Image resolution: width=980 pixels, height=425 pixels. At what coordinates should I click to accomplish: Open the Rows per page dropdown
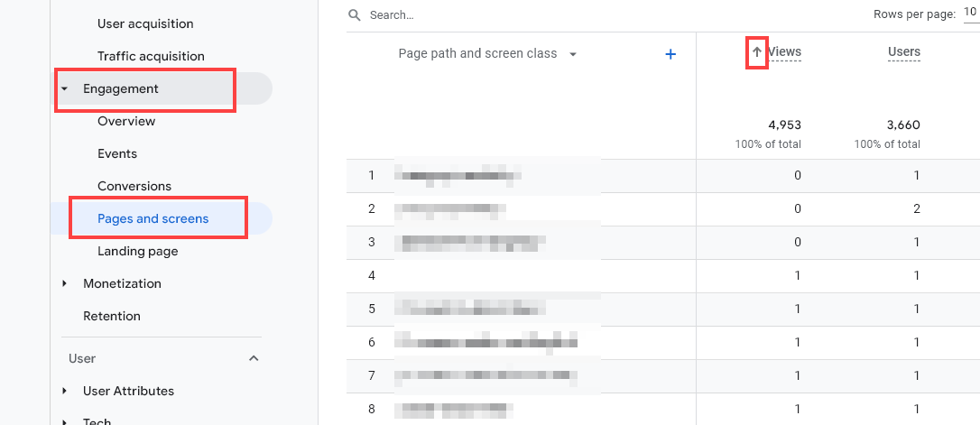point(968,14)
